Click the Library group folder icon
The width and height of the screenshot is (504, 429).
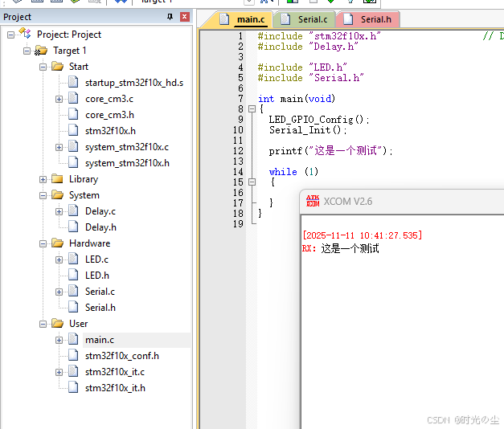tap(58, 178)
